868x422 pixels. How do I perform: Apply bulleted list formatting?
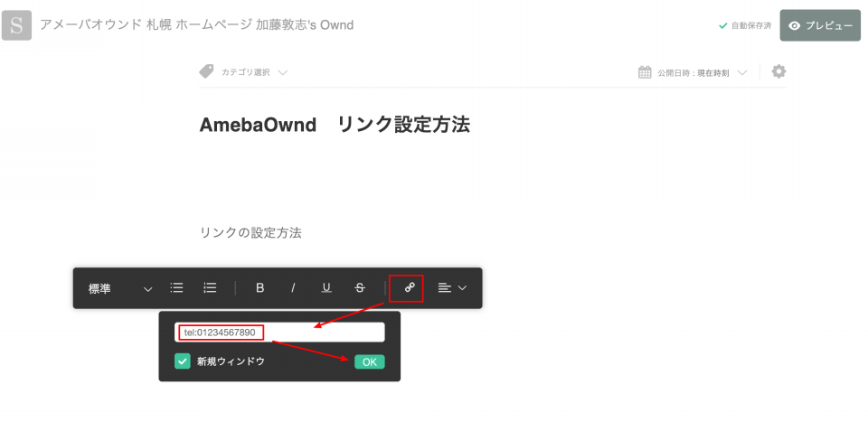coord(176,287)
